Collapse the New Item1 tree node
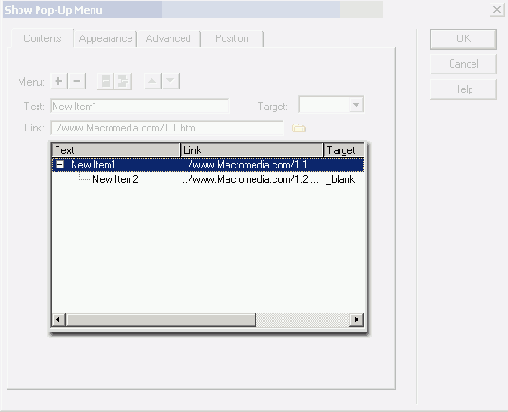This screenshot has width=508, height=412. [x=60, y=164]
